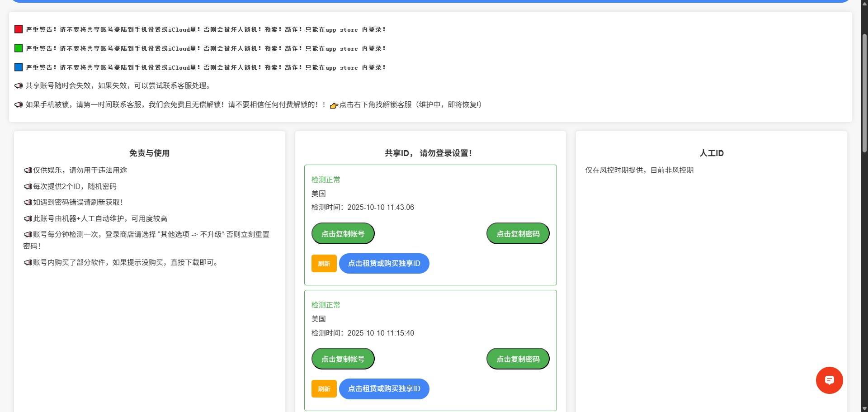Refresh the second shared ID card
The width and height of the screenshot is (868, 412).
(324, 389)
